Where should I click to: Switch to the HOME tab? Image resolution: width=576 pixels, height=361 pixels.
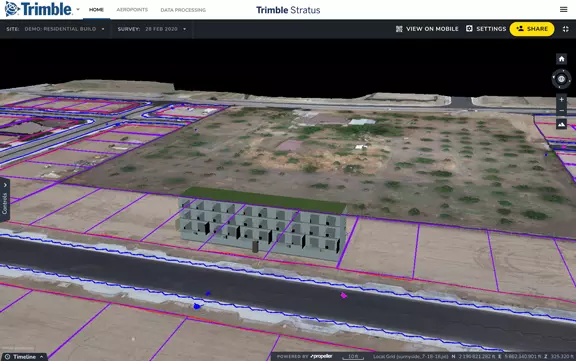96,10
